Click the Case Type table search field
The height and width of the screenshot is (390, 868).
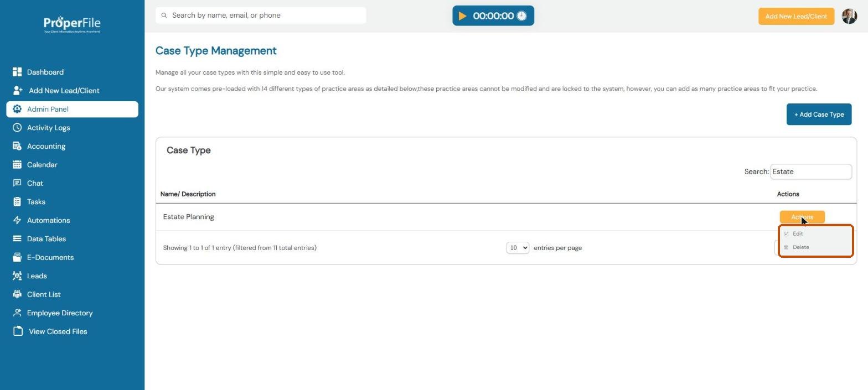point(810,171)
